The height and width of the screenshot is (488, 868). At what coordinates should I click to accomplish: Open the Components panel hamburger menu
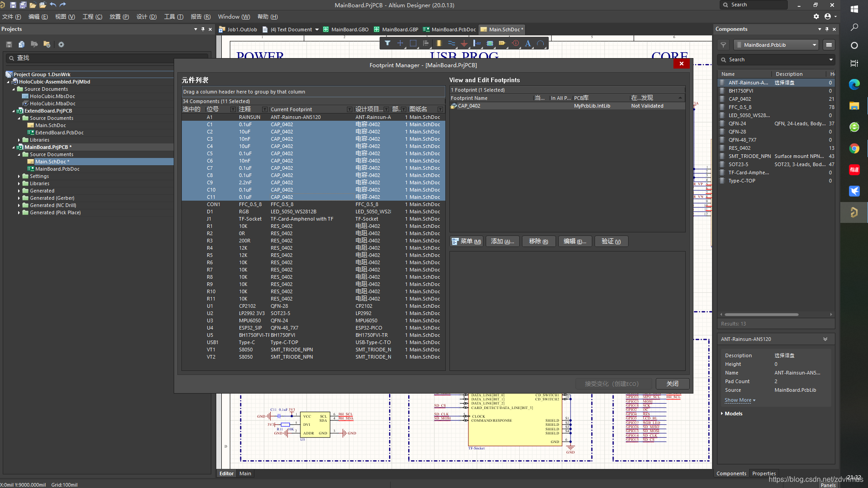[829, 45]
